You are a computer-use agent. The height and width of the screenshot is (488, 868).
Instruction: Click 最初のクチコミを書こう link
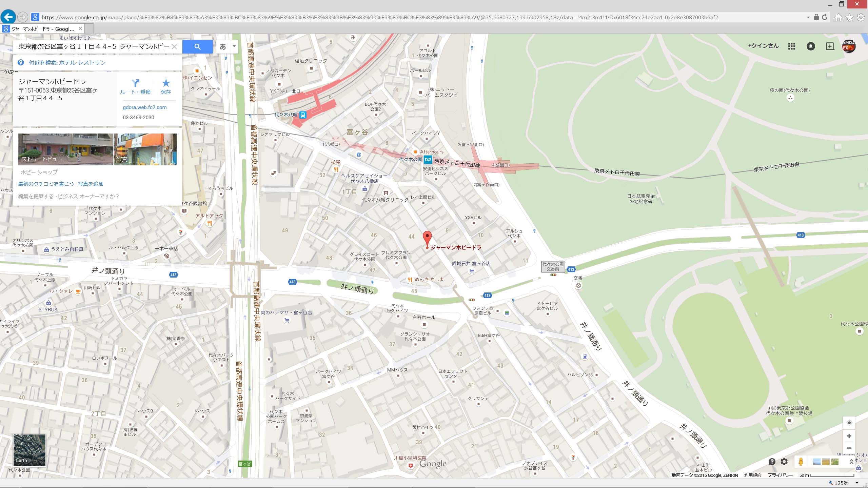(x=46, y=184)
